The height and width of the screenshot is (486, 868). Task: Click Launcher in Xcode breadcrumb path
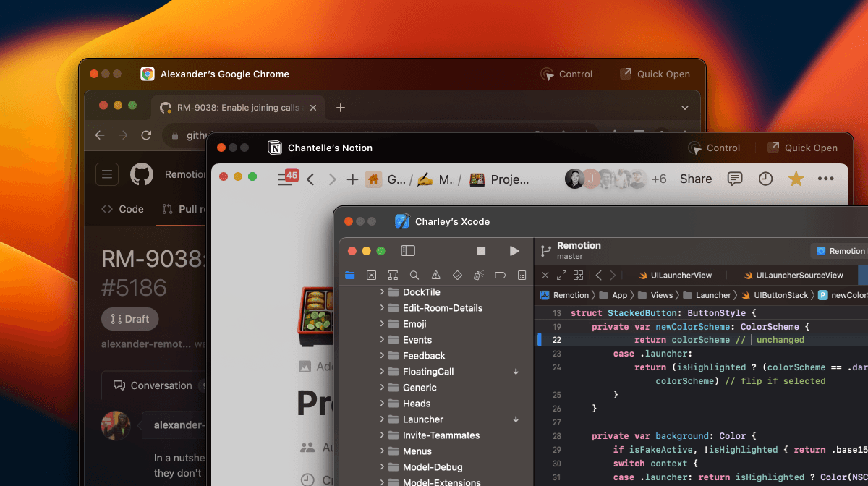pos(707,295)
